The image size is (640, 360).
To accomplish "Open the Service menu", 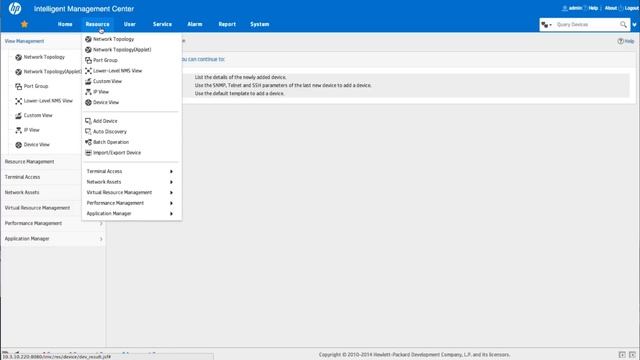I will coord(162,24).
